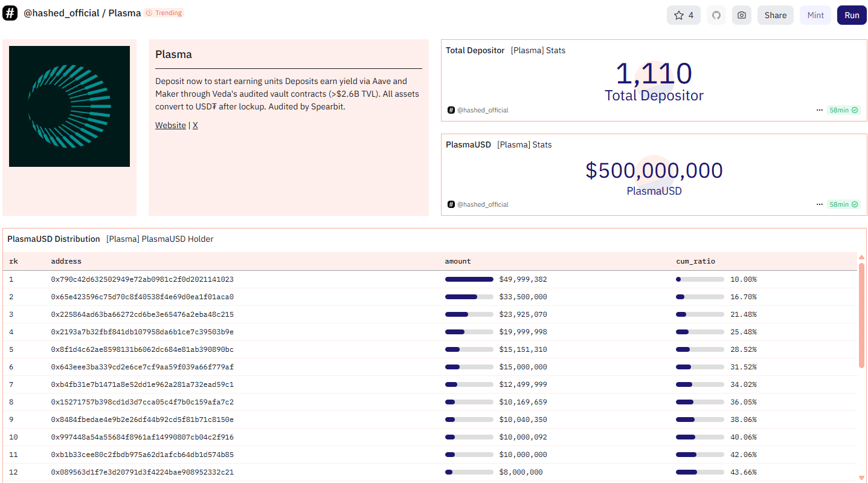The width and height of the screenshot is (868, 483).
Task: Open @hashed_official under Total Depositor
Action: click(x=482, y=110)
